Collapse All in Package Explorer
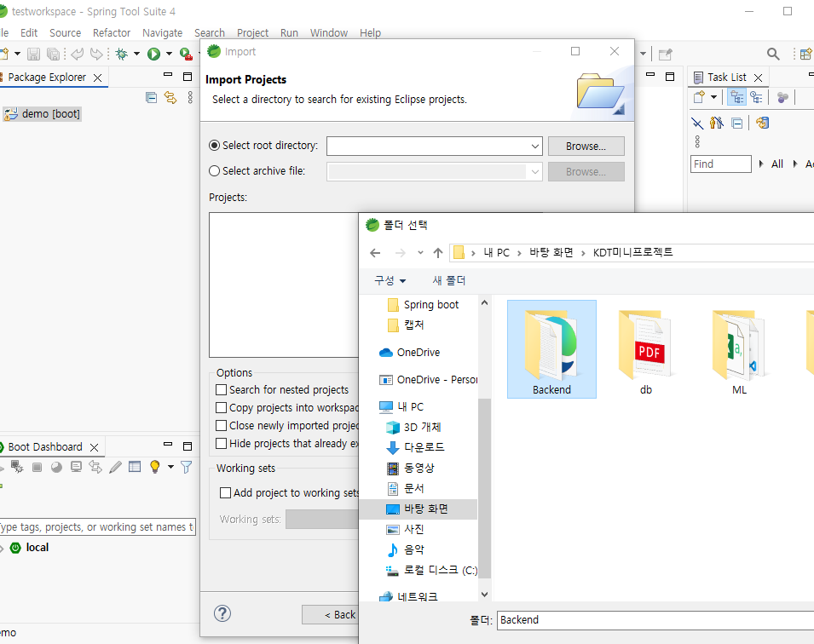Viewport: 814px width, 644px height. pos(151,98)
